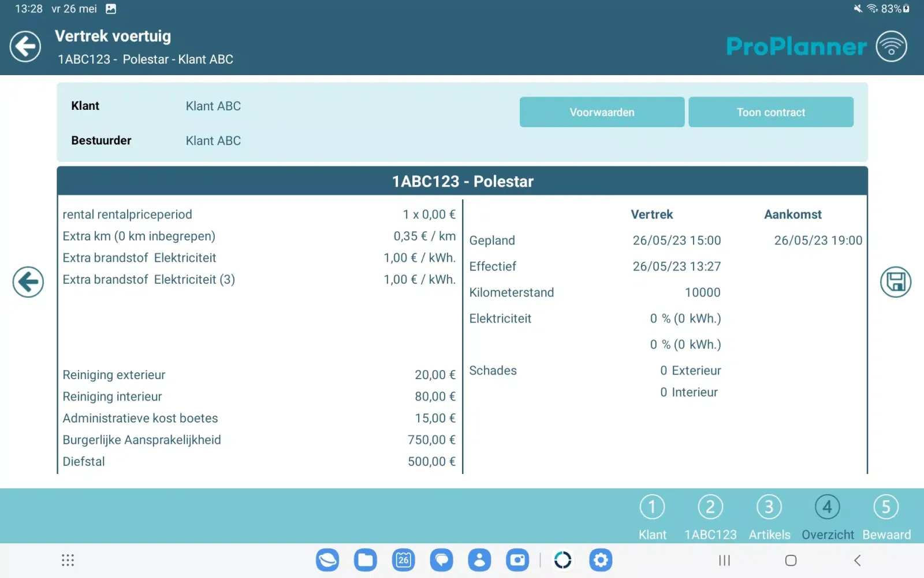The height and width of the screenshot is (578, 924).
Task: Open Samsung Internet browser from the dock
Action: click(x=327, y=560)
